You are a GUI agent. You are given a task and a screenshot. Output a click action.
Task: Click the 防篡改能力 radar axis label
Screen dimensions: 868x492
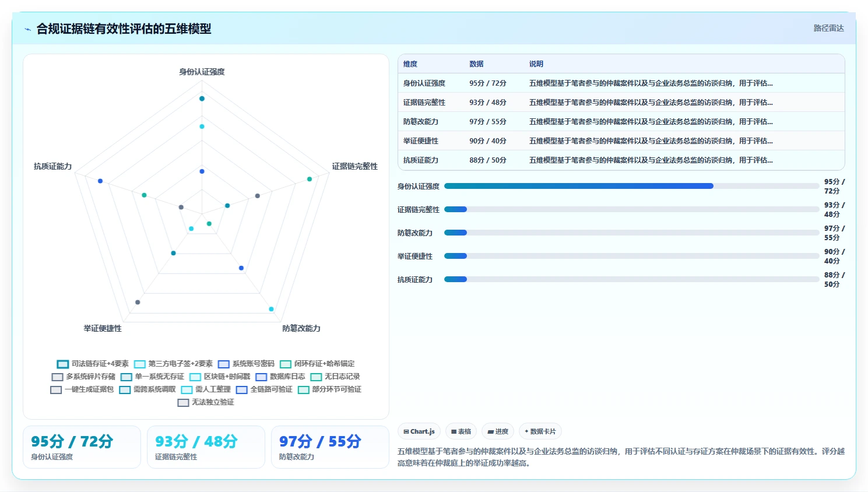pyautogui.click(x=301, y=328)
